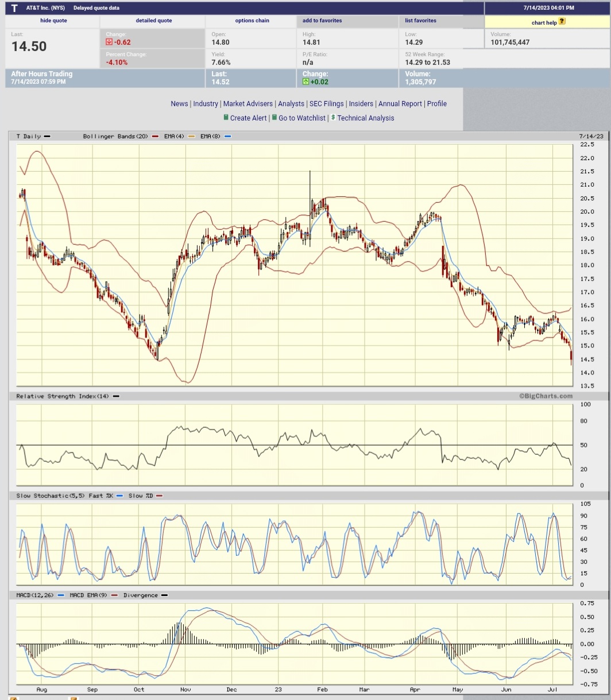Click the green up-arrow after-hours change icon
Image resolution: width=611 pixels, height=700 pixels.
click(x=305, y=82)
